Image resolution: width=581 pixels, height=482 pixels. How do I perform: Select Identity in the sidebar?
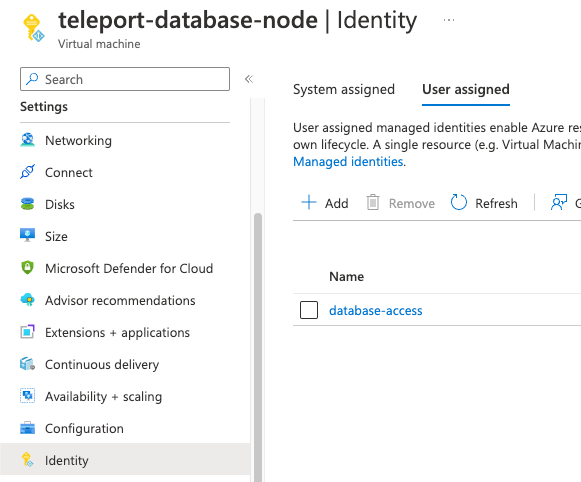(125, 459)
